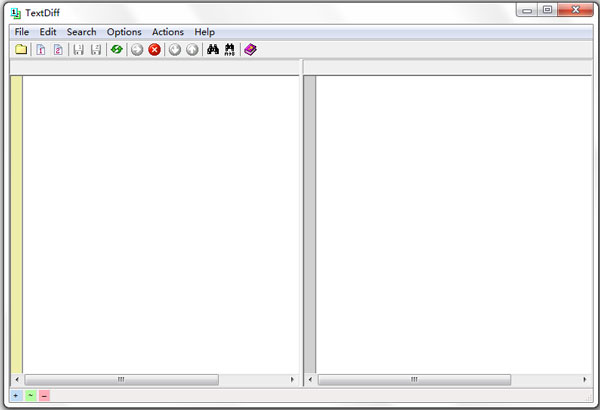
Task: Click the binoculars Find icon
Action: tap(212, 50)
